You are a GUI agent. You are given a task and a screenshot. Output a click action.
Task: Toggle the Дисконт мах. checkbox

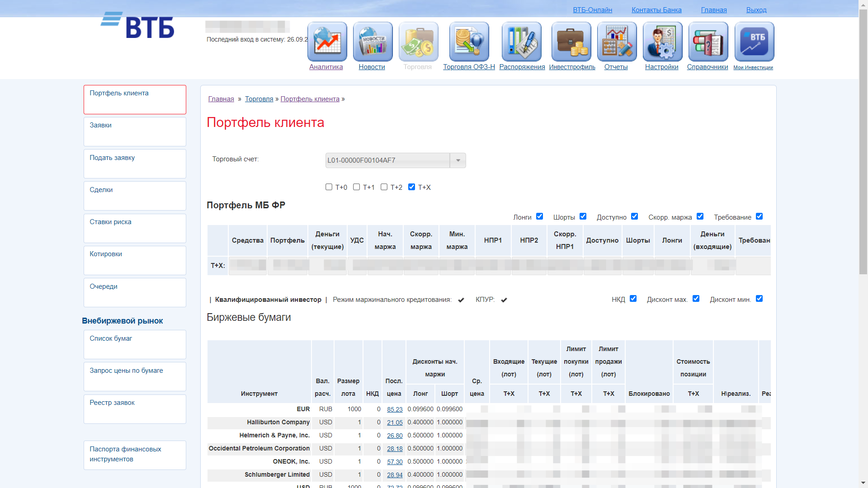tap(696, 299)
